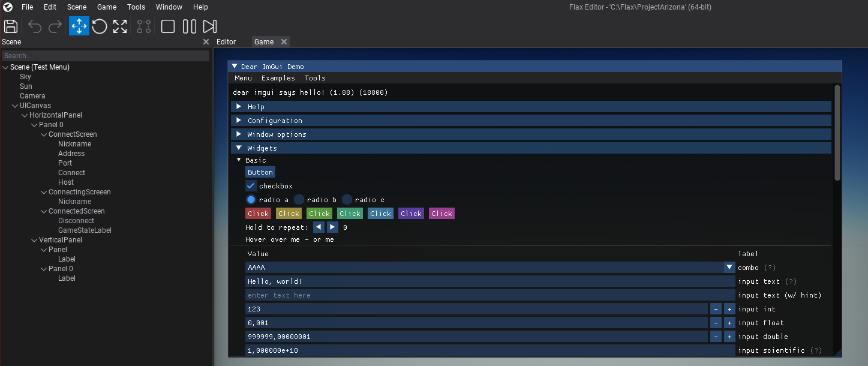Pause the game simulation
The image size is (868, 366).
[190, 26]
